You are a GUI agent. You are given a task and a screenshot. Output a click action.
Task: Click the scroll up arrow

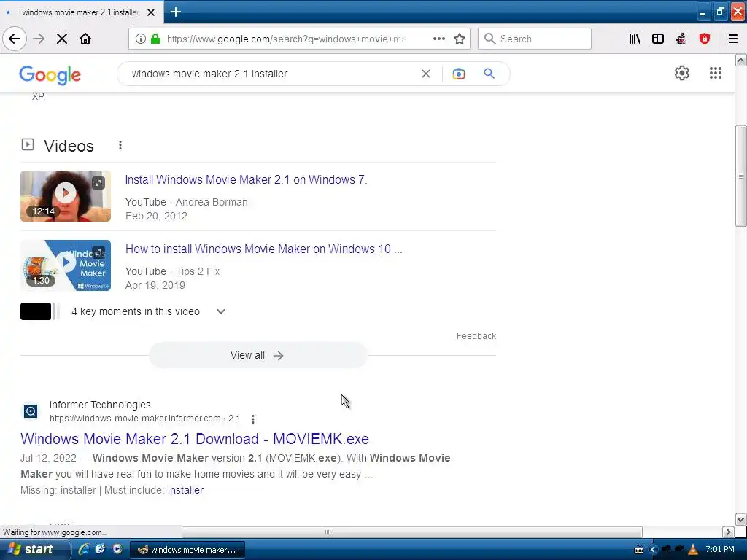(741, 60)
